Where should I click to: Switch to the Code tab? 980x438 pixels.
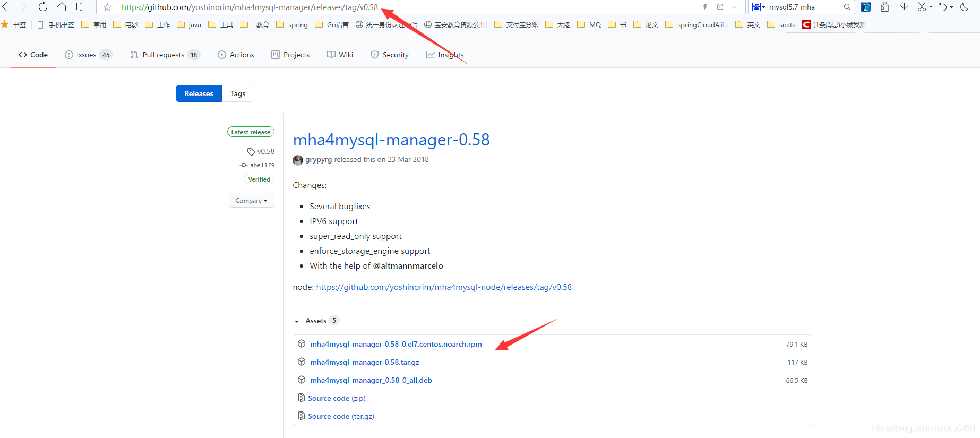[33, 55]
